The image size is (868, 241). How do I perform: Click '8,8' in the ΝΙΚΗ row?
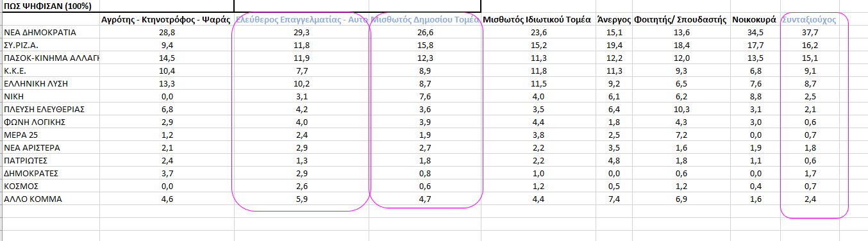[756, 97]
